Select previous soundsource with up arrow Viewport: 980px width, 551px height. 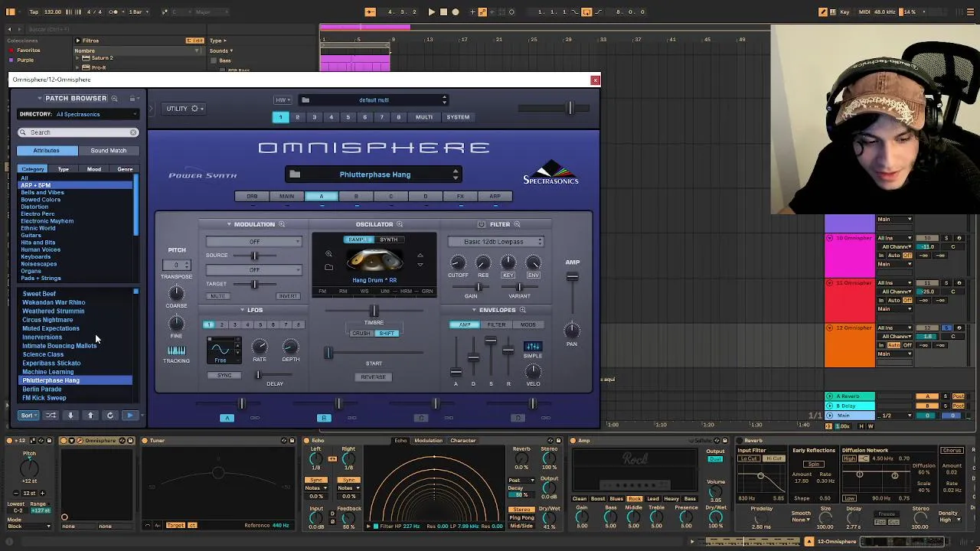(x=420, y=256)
